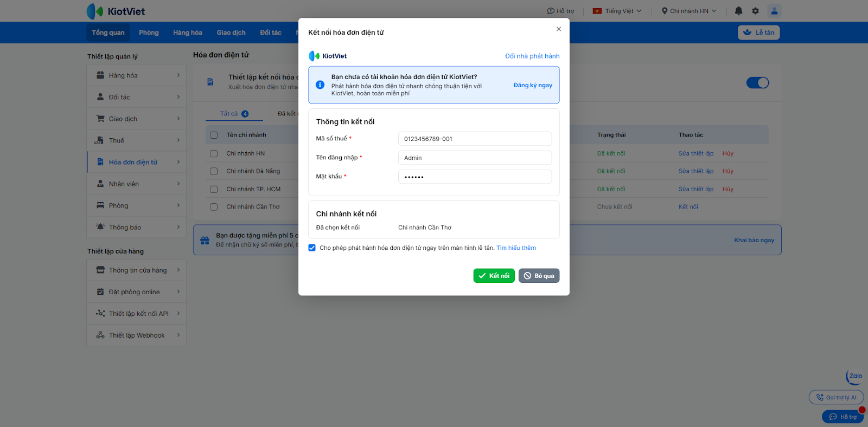Uncheck the Cho phép phát hành hóa đơn checkbox
868x427 pixels.
312,248
